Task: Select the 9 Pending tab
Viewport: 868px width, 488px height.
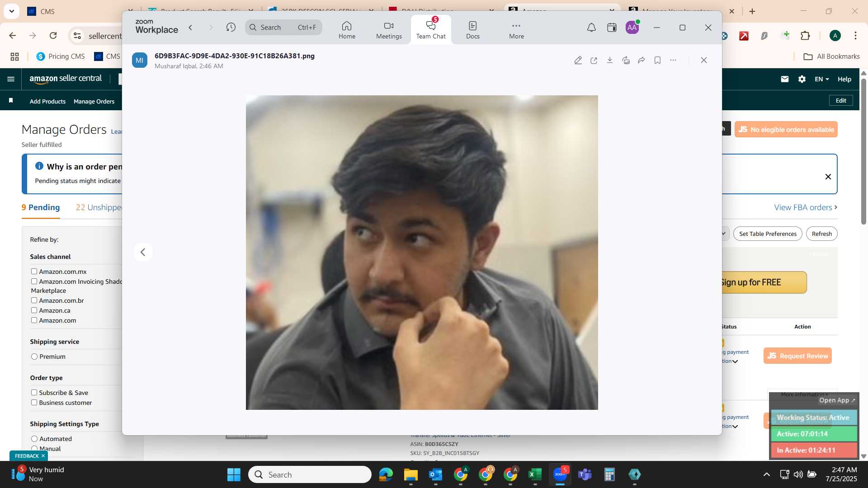Action: [41, 207]
